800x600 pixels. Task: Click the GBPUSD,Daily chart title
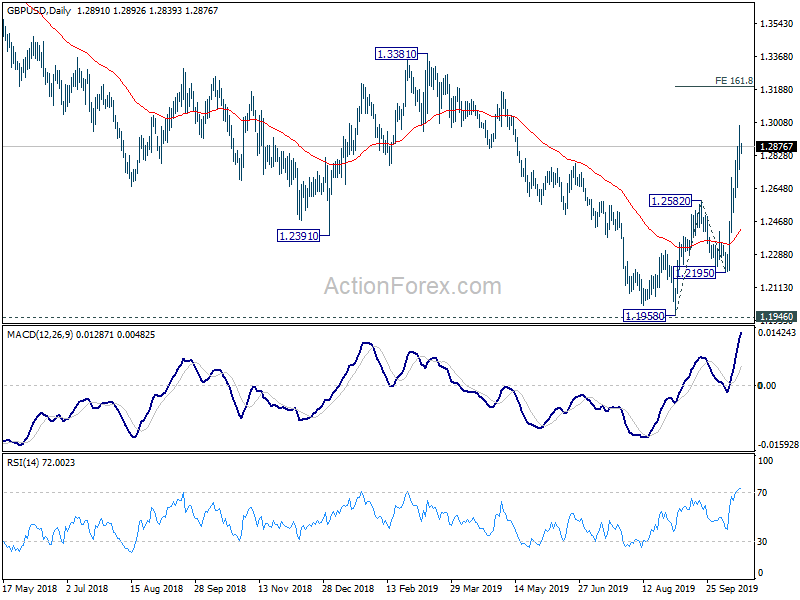(39, 10)
